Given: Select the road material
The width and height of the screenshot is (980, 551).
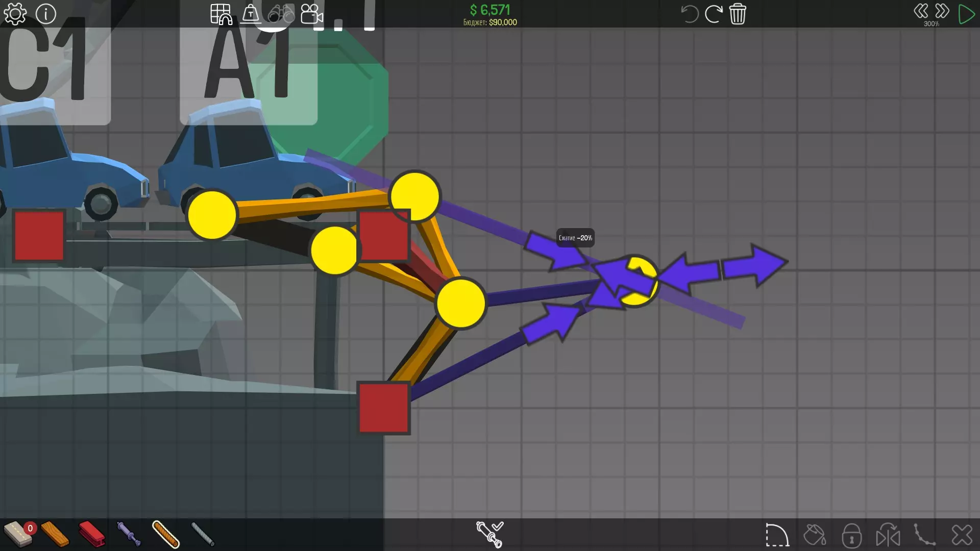Looking at the screenshot, I should pyautogui.click(x=17, y=534).
